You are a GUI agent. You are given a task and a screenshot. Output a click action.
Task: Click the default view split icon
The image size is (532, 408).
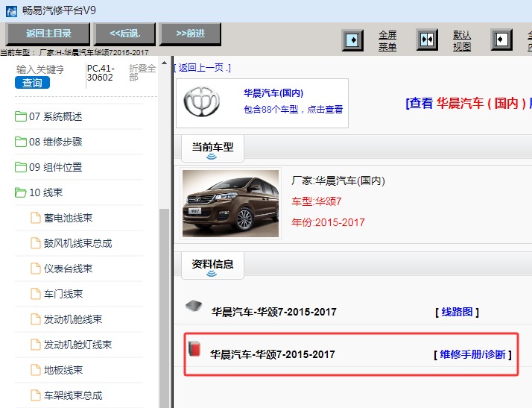click(x=427, y=40)
